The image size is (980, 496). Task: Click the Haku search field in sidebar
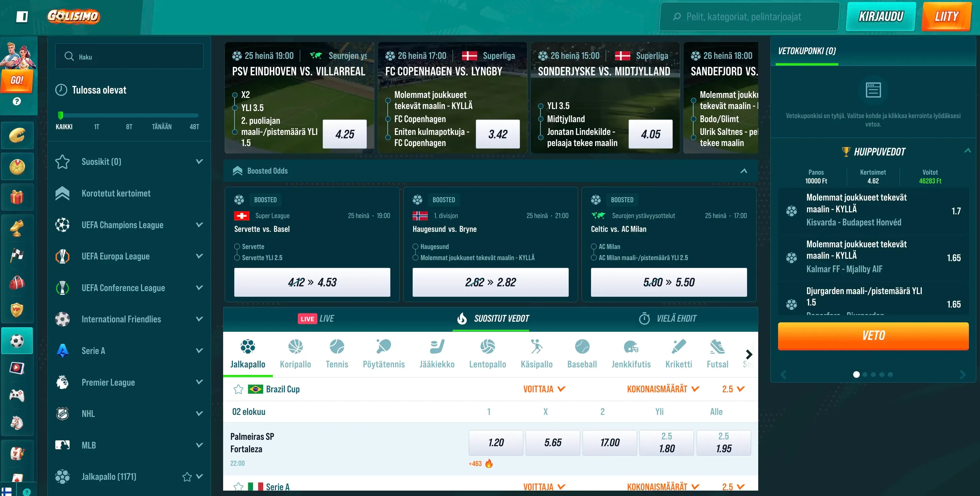tap(129, 56)
